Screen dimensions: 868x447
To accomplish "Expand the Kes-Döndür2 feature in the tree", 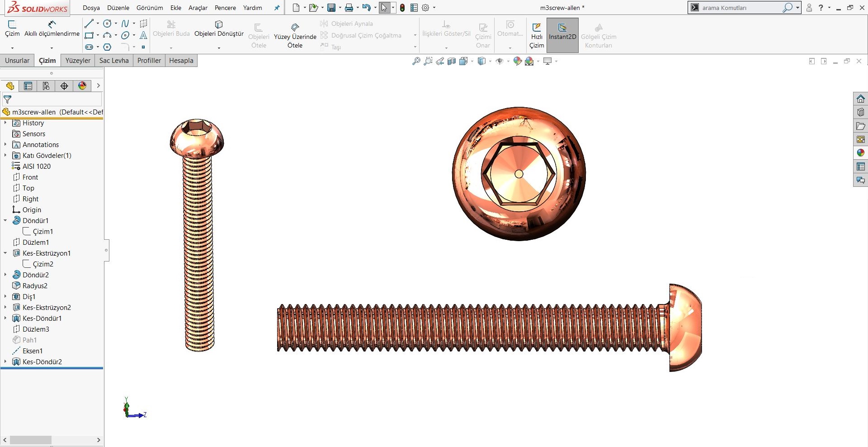I will click(5, 361).
